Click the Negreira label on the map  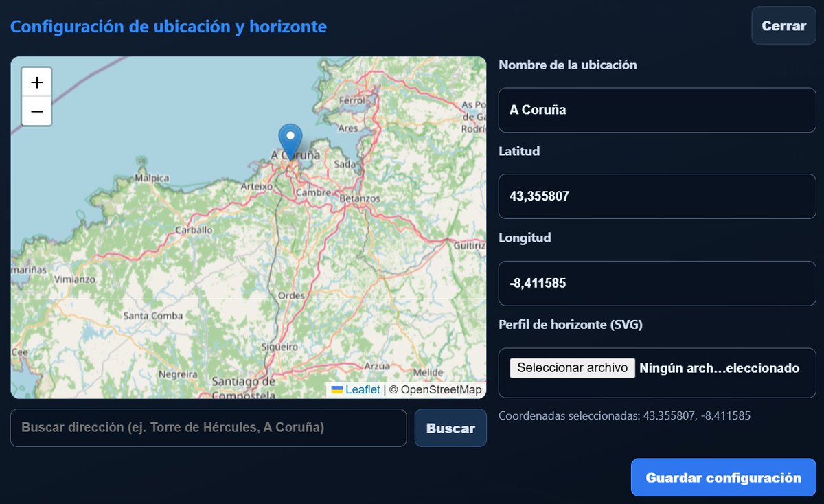pyautogui.click(x=178, y=375)
